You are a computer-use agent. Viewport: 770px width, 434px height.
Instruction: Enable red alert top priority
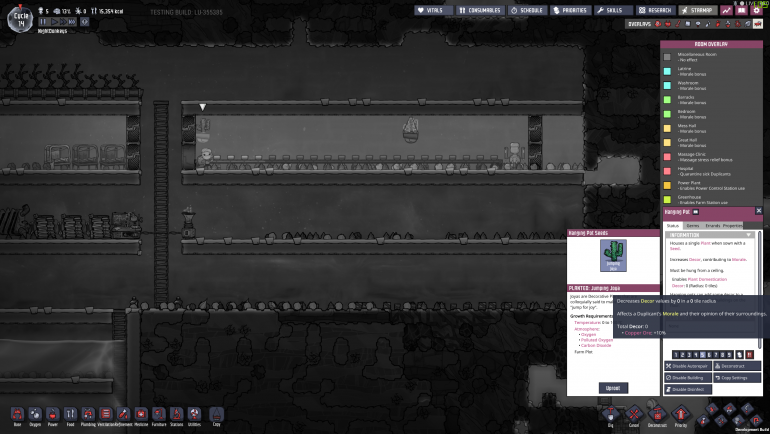[749, 354]
